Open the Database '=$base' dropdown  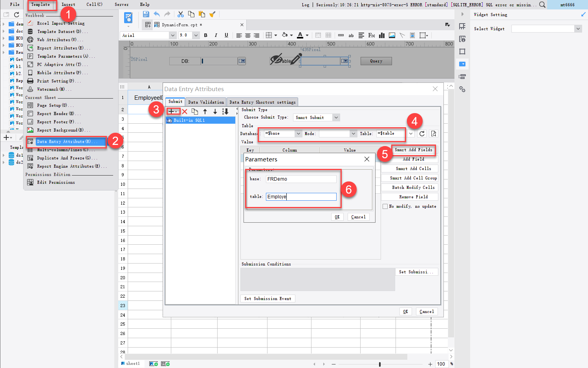(298, 133)
